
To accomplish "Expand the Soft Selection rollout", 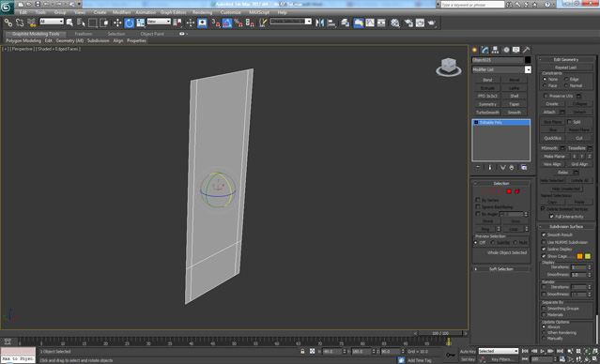I will pos(500,269).
